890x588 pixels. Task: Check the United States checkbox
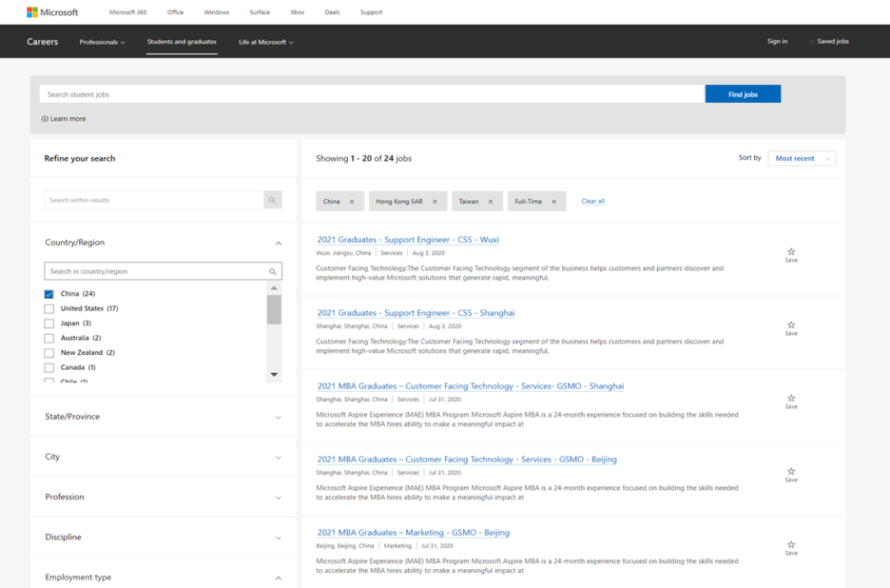[49, 309]
